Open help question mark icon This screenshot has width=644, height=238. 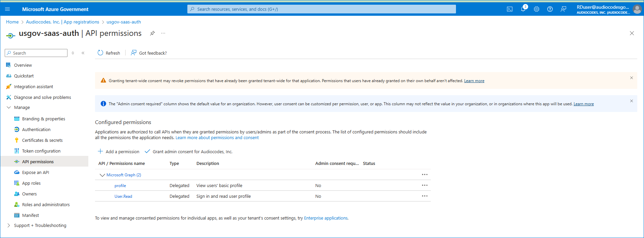(x=550, y=9)
